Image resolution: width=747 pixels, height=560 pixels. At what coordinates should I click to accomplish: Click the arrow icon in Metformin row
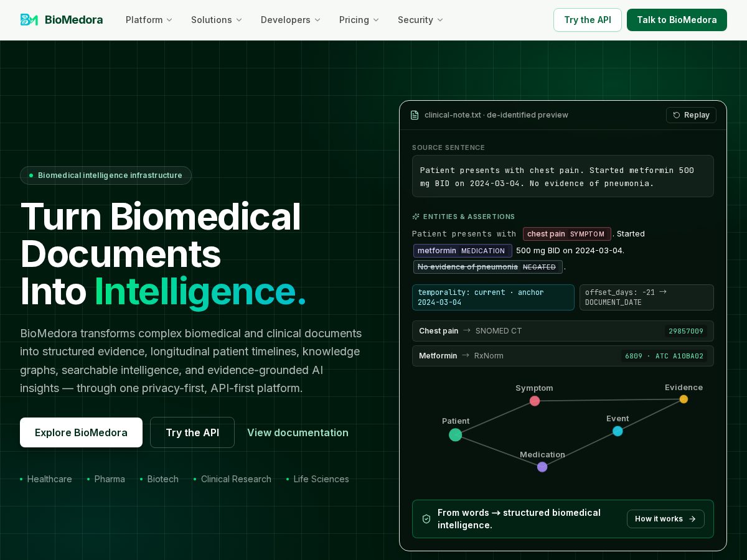(466, 356)
